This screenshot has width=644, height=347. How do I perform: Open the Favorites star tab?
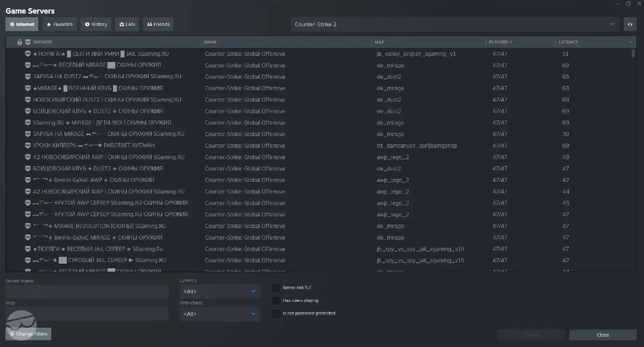coord(59,24)
